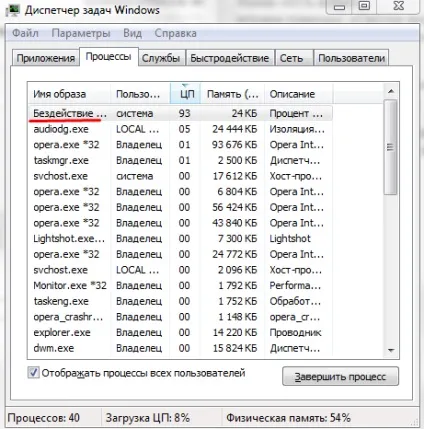Click the Загрузка ЦП: 8% status entry

pyautogui.click(x=148, y=418)
